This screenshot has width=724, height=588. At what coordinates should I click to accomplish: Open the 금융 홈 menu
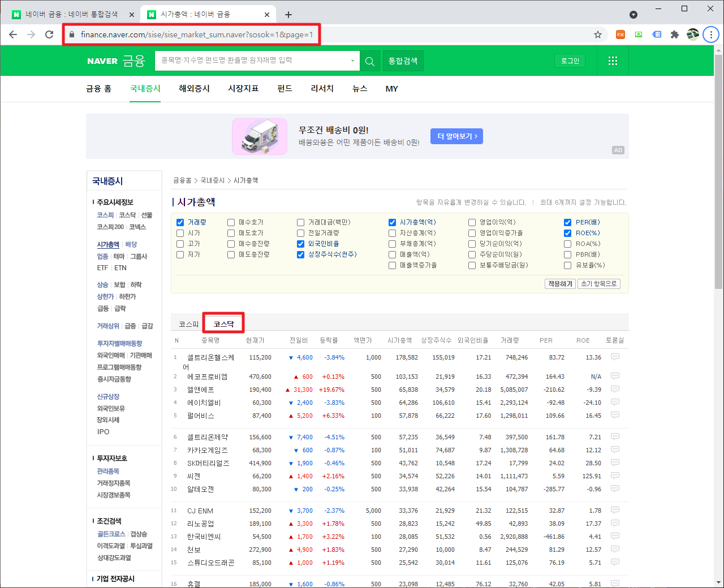98,89
